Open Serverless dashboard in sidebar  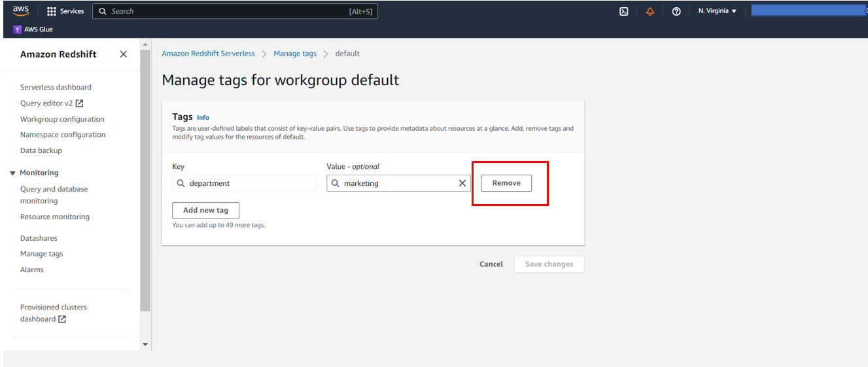[x=56, y=87]
